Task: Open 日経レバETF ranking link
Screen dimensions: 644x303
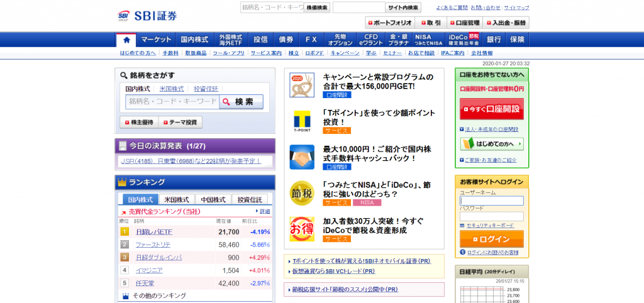Action: [x=154, y=232]
